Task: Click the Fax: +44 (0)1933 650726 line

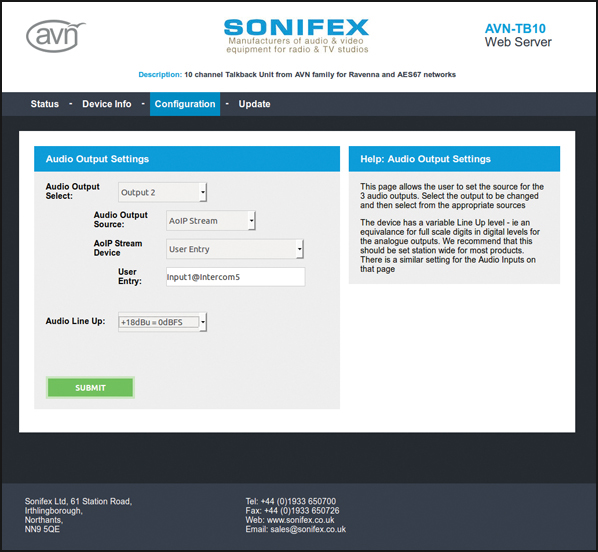Action: [292, 511]
